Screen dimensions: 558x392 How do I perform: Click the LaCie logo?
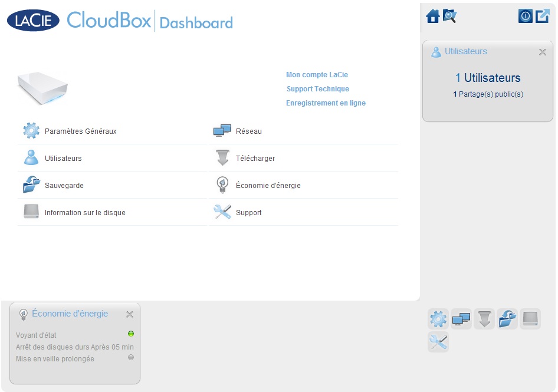pyautogui.click(x=33, y=20)
